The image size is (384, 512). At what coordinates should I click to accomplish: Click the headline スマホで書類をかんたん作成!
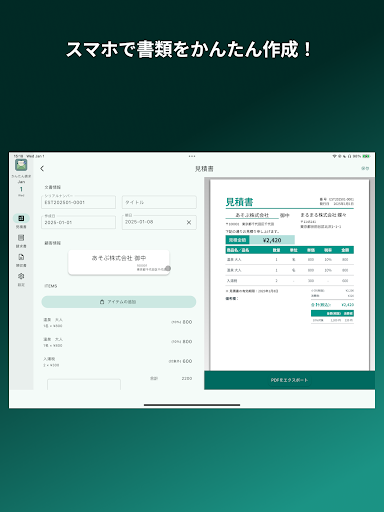pyautogui.click(x=189, y=50)
